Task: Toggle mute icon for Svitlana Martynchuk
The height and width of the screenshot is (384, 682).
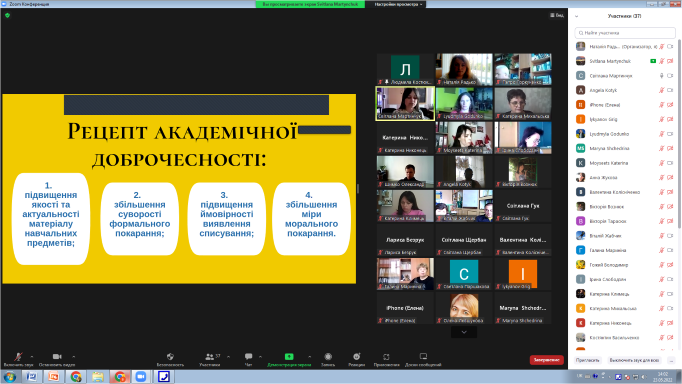Action: click(x=662, y=61)
